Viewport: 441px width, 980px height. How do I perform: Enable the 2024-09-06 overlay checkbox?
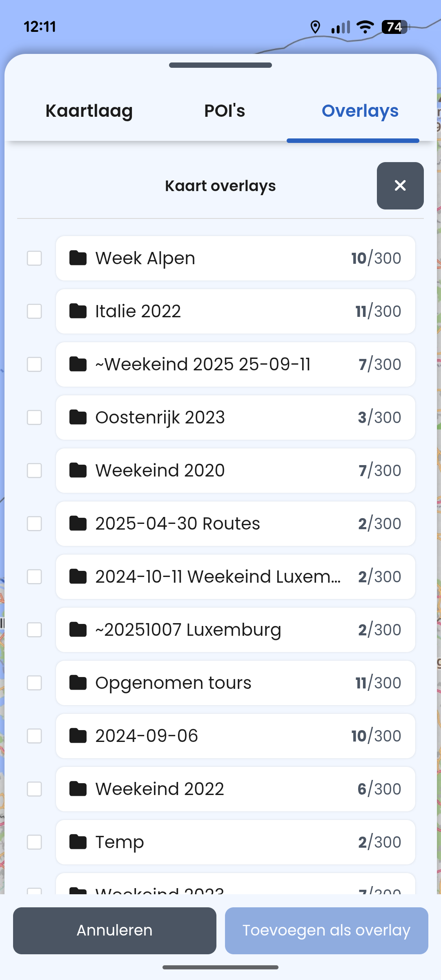(34, 736)
